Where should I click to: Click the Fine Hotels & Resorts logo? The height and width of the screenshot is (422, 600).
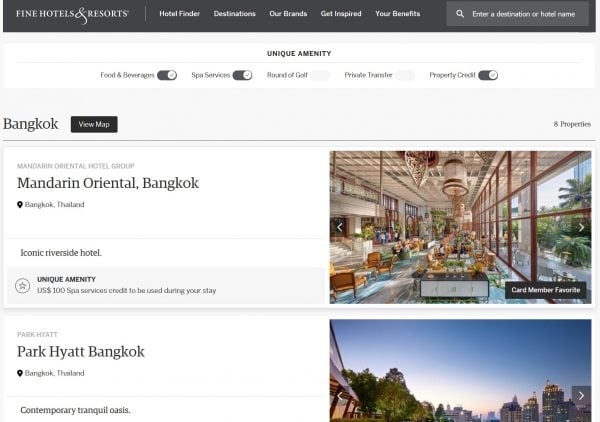point(72,15)
